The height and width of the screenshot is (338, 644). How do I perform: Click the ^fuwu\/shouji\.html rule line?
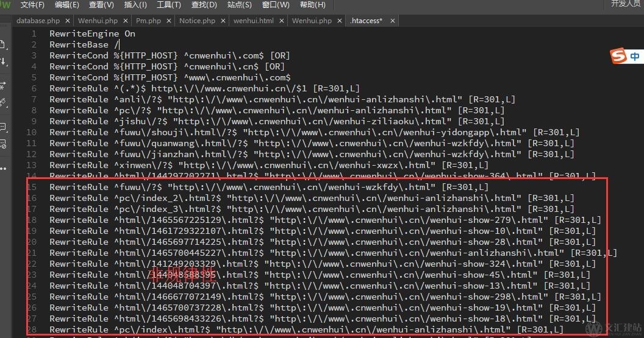point(314,133)
